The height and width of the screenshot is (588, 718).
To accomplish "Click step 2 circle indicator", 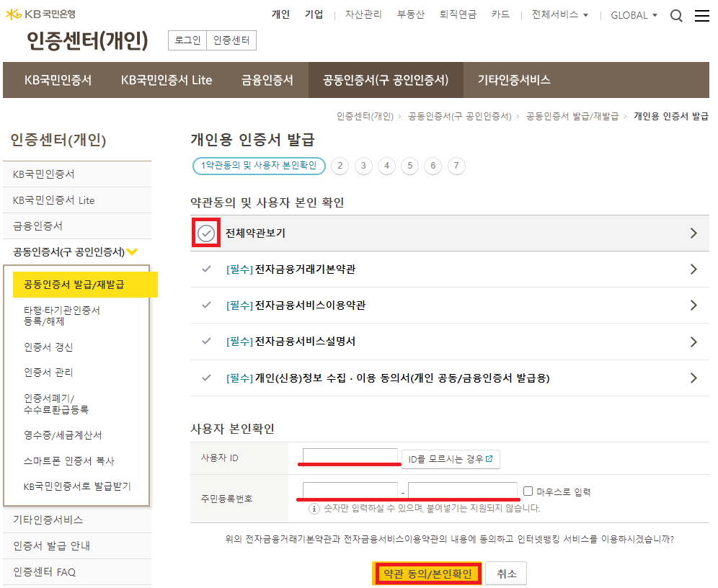I will pyautogui.click(x=340, y=166).
